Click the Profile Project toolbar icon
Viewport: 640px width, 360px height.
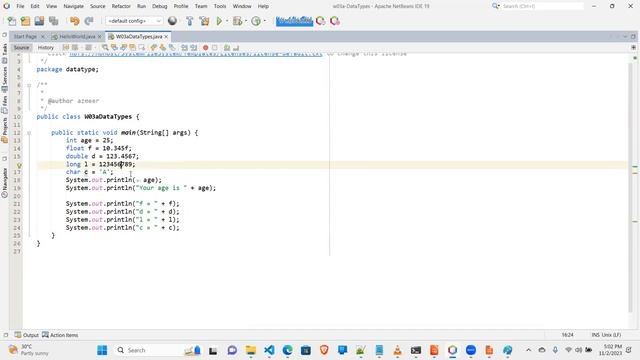tap(256, 21)
